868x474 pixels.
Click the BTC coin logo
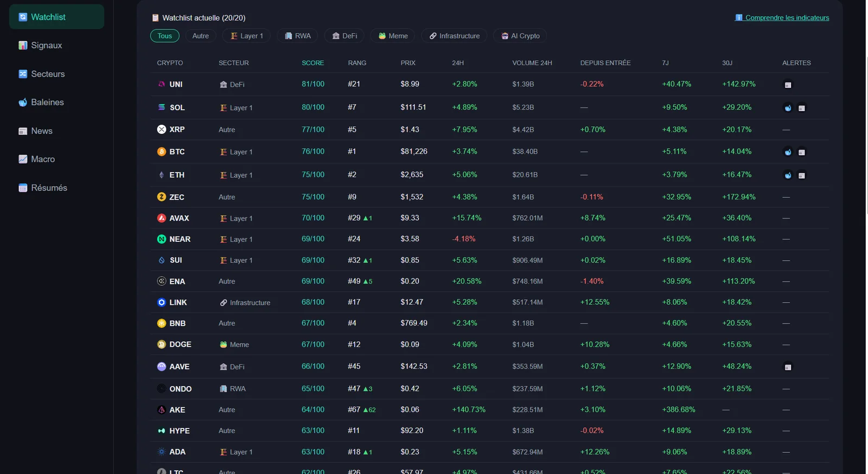coord(161,152)
